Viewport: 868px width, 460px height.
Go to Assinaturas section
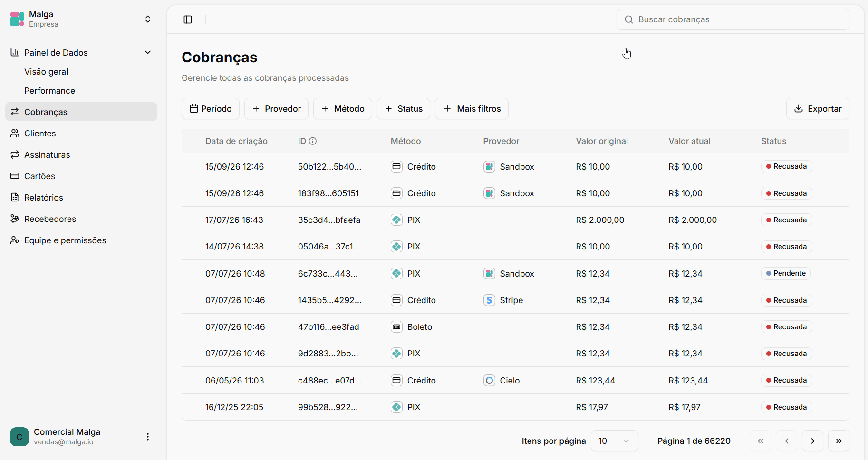click(47, 155)
